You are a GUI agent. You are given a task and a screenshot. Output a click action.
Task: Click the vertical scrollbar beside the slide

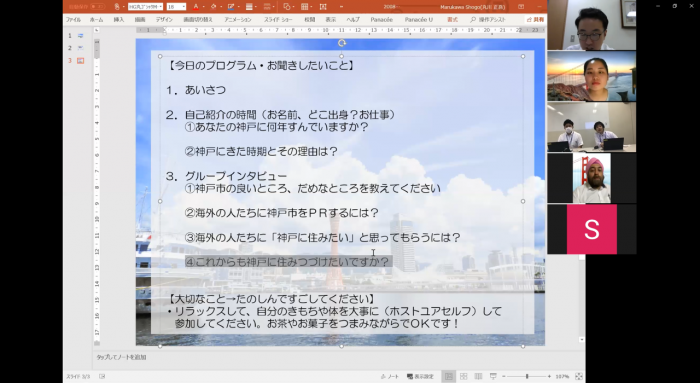pyautogui.click(x=581, y=297)
